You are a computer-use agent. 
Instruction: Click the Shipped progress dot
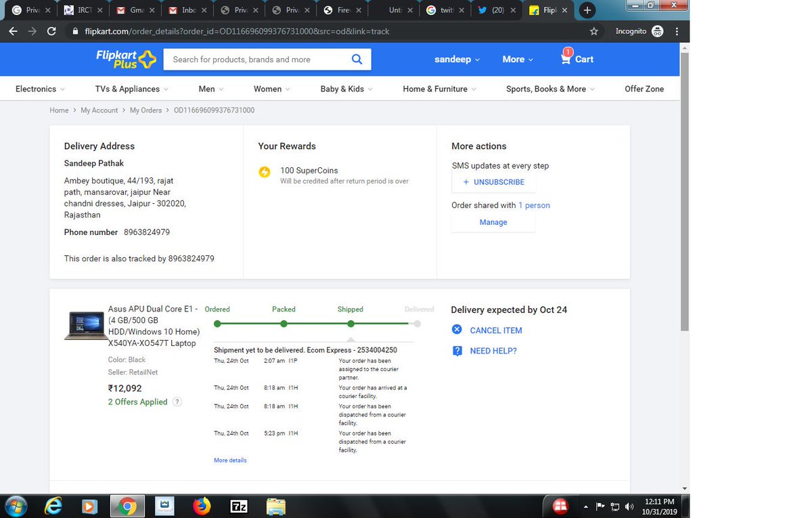tap(351, 324)
